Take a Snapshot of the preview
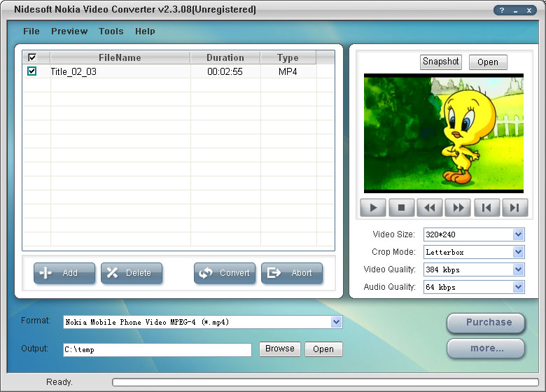This screenshot has height=392, width=546. click(441, 62)
